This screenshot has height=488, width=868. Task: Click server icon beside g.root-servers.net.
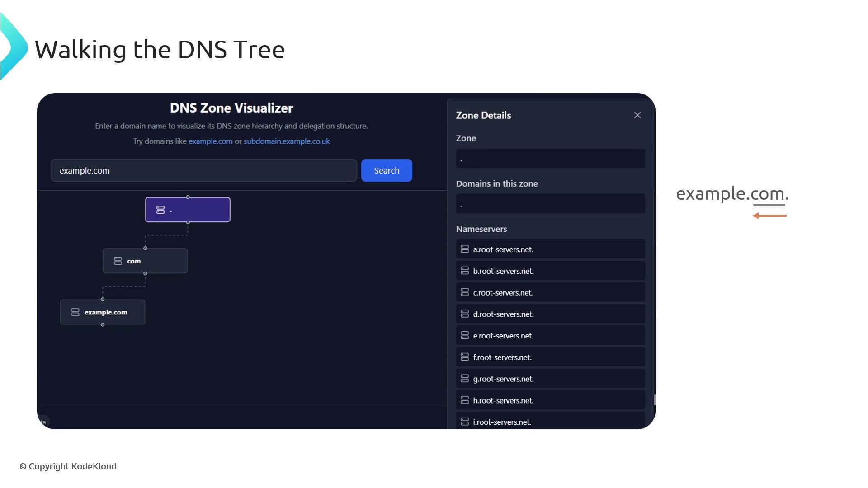(x=465, y=379)
